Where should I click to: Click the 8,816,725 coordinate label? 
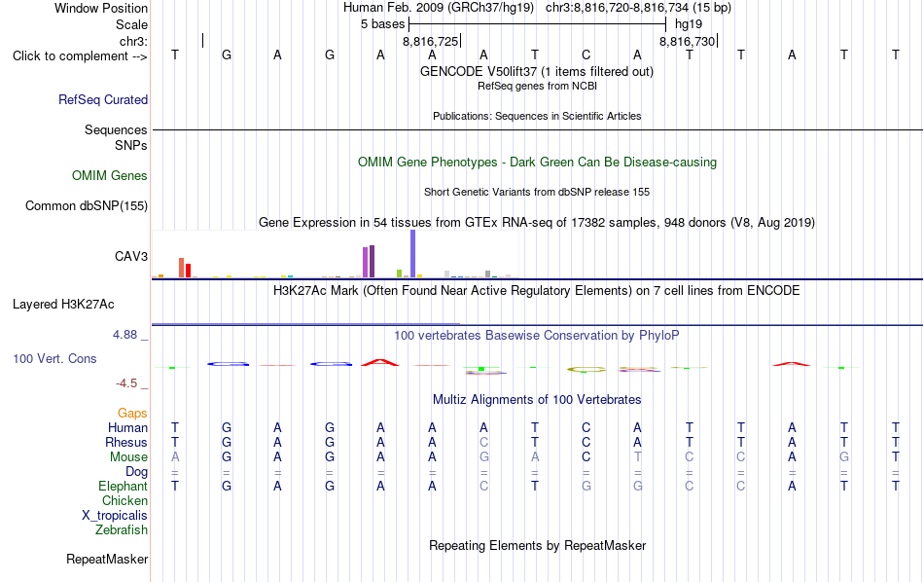pyautogui.click(x=430, y=41)
